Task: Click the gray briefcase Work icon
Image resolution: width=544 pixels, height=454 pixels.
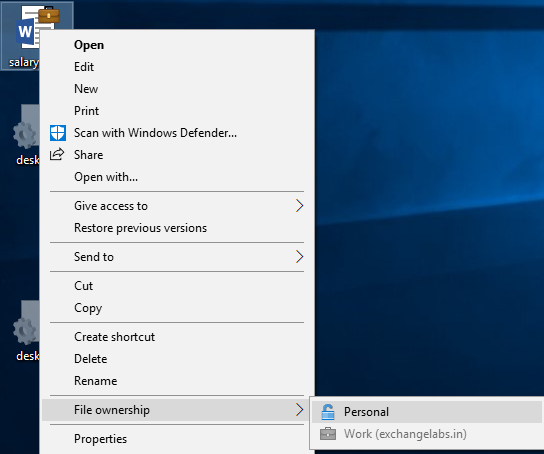Action: (x=328, y=434)
